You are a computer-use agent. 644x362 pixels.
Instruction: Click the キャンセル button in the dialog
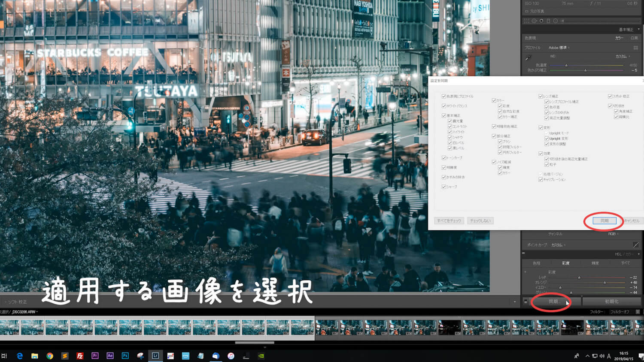[x=632, y=220]
